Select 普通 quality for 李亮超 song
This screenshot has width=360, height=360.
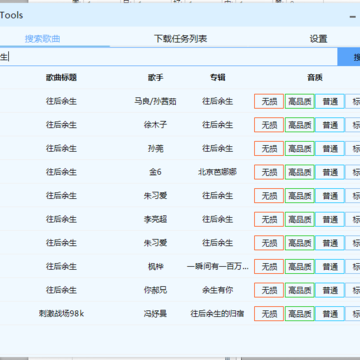point(330,219)
